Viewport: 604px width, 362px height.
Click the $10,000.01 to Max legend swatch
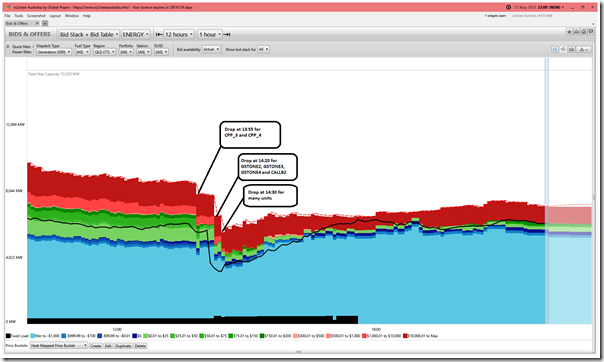(405, 336)
